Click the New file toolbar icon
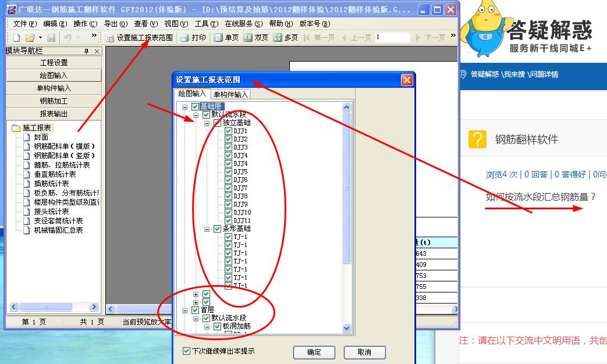The height and width of the screenshot is (364, 607). pyautogui.click(x=17, y=38)
